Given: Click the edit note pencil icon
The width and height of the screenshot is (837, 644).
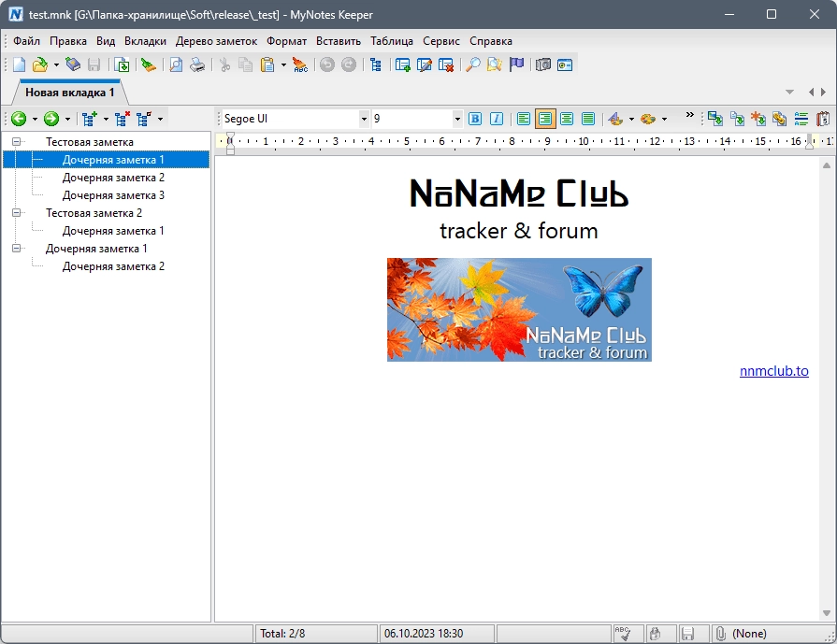Looking at the screenshot, I should point(425,64).
